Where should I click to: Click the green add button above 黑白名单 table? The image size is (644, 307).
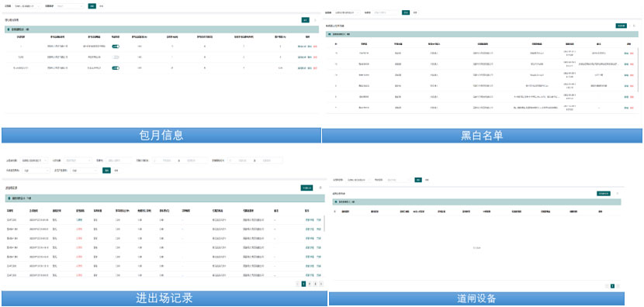pos(621,26)
